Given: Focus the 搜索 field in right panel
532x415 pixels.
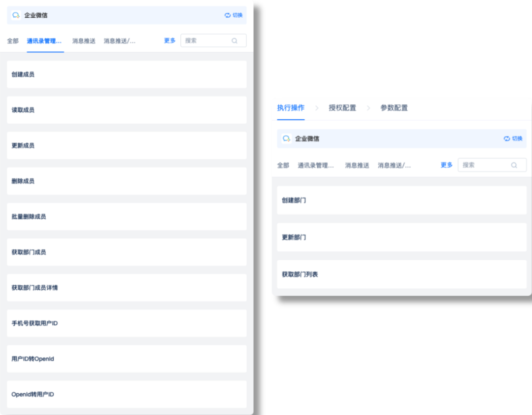Looking at the screenshot, I should [492, 165].
